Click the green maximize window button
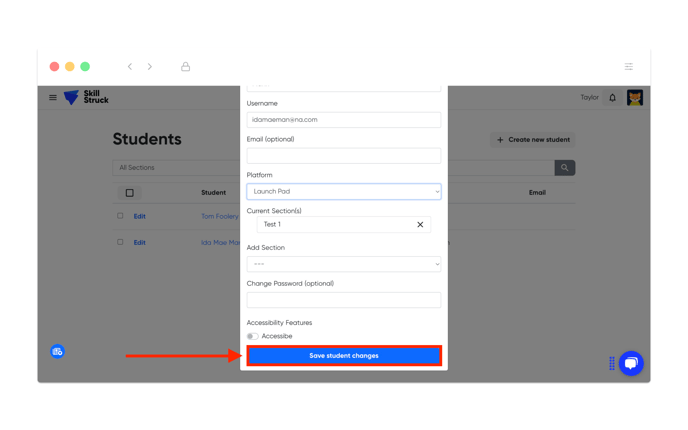Viewport: 688px width, 430px height. (x=85, y=66)
